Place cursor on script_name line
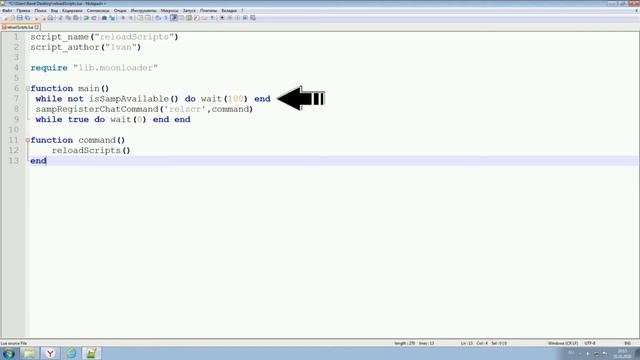640x360 pixels. 104,37
